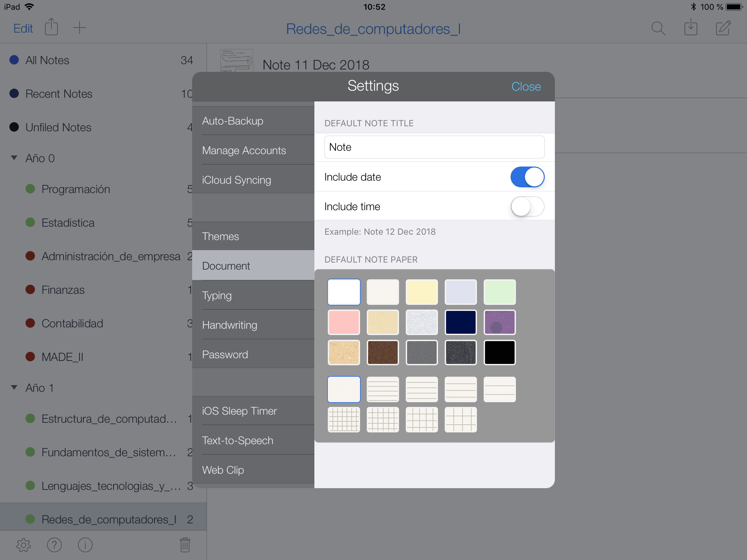This screenshot has width=747, height=560.
Task: Tap the info circle icon
Action: (x=85, y=545)
